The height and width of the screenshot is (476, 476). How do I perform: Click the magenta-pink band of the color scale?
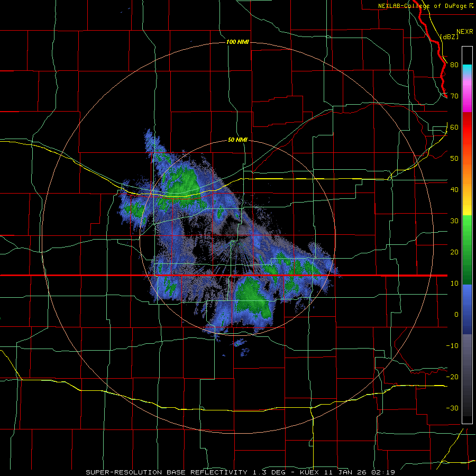[467, 94]
